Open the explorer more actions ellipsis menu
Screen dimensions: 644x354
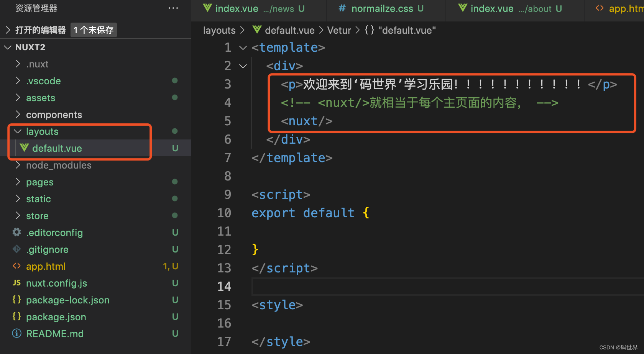point(173,8)
